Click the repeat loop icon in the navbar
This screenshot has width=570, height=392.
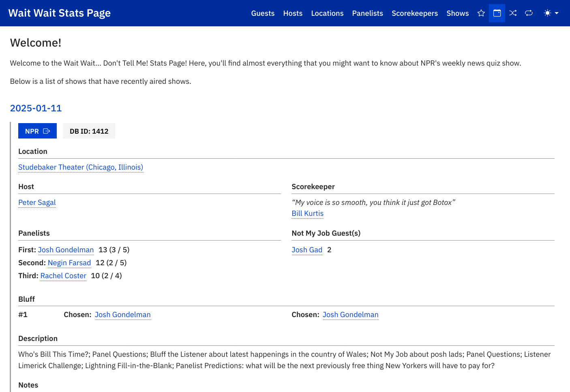(x=529, y=13)
